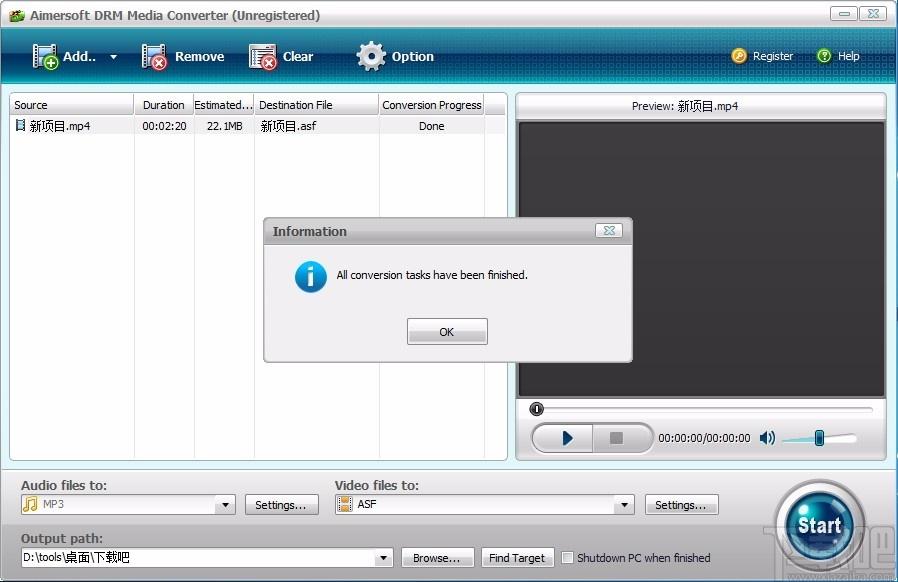The width and height of the screenshot is (898, 582).
Task: Click the Conversion Progress column header
Action: (x=432, y=105)
